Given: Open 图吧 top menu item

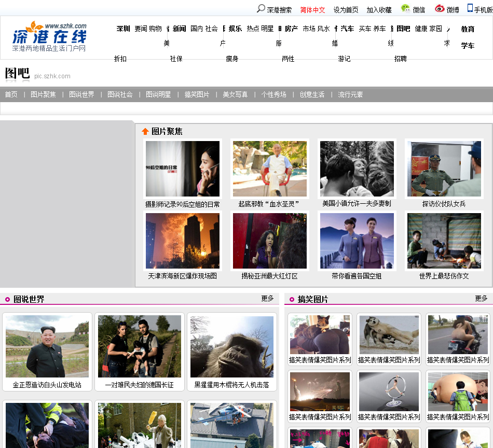Looking at the screenshot, I should [x=403, y=29].
